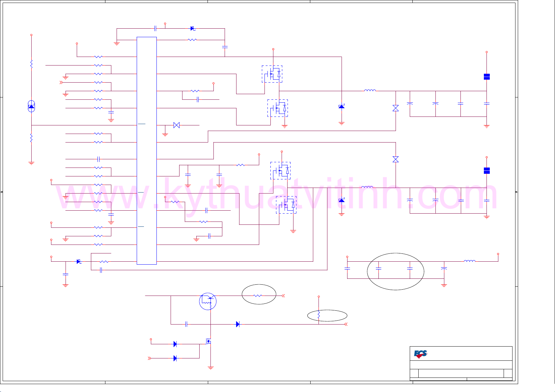Screen dimensions: 555x392
Task: Select the low-side MOSFET of the lower output stage
Action: pyautogui.click(x=286, y=205)
